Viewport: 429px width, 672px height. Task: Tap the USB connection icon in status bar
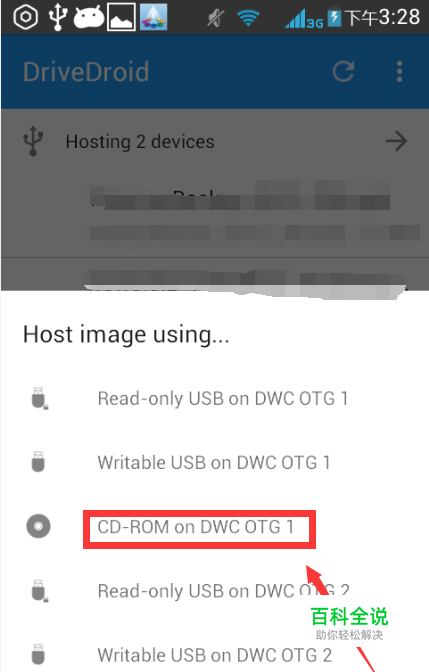pyautogui.click(x=58, y=17)
